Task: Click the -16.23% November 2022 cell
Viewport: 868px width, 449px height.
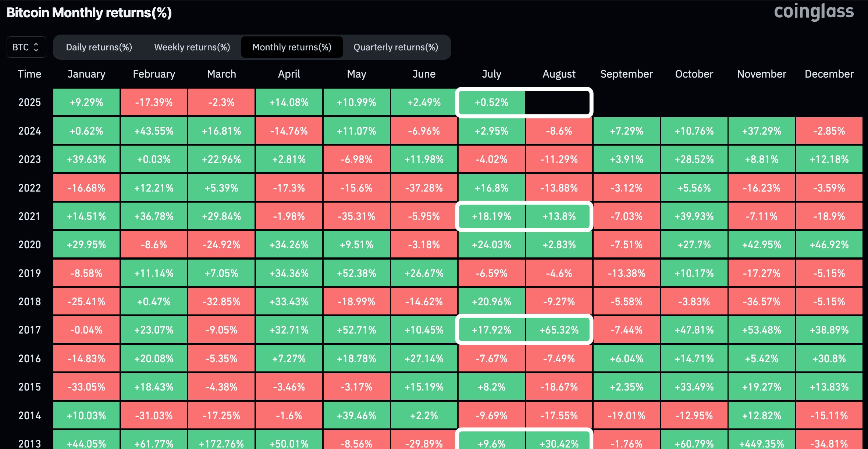Action: click(x=762, y=188)
